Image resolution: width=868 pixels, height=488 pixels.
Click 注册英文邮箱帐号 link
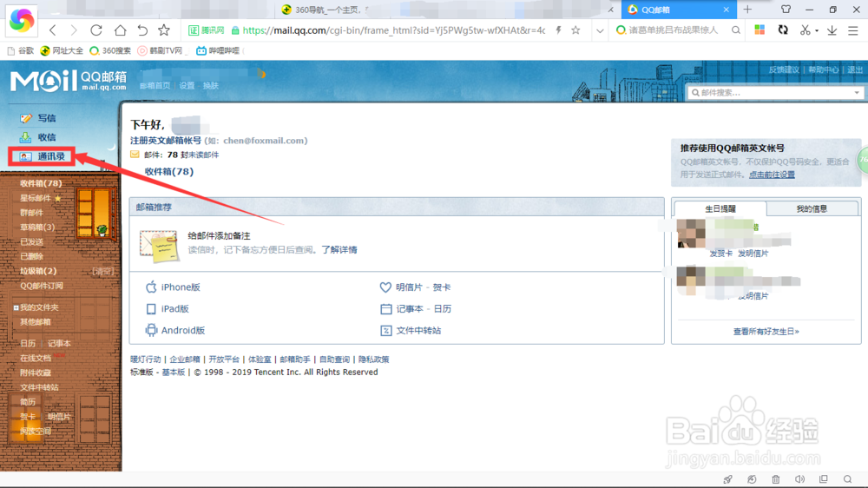[x=166, y=141]
